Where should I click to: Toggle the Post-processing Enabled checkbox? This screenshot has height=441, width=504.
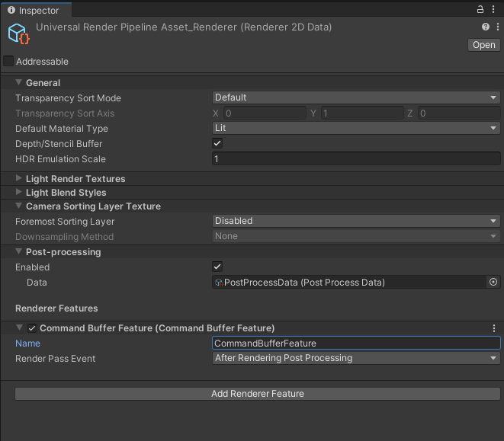point(217,267)
